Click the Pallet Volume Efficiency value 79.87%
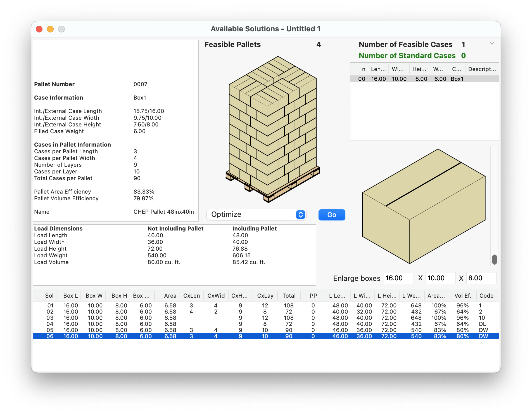Image resolution: width=532 pixels, height=414 pixels. pos(143,198)
